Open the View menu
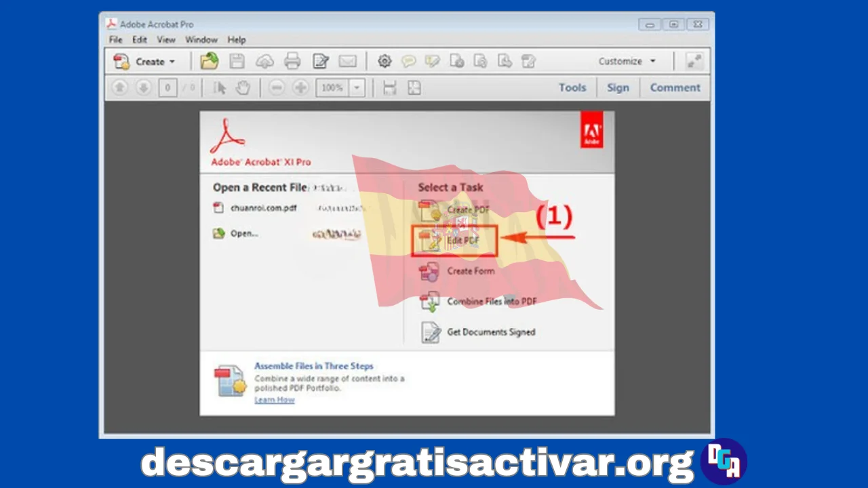Image resolution: width=868 pixels, height=488 pixels. point(166,40)
